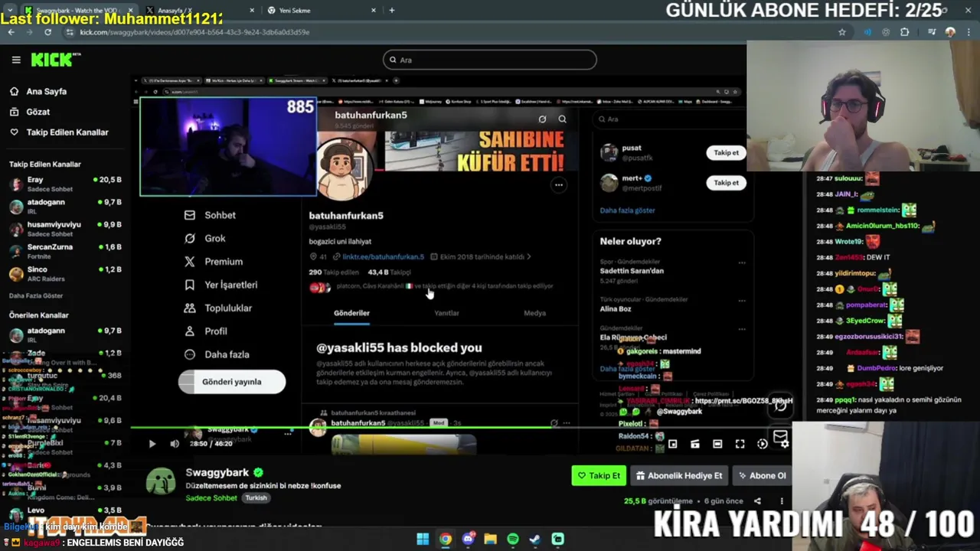Focus the Kick 'Ara' search field
The height and width of the screenshot is (551, 980).
click(x=489, y=60)
